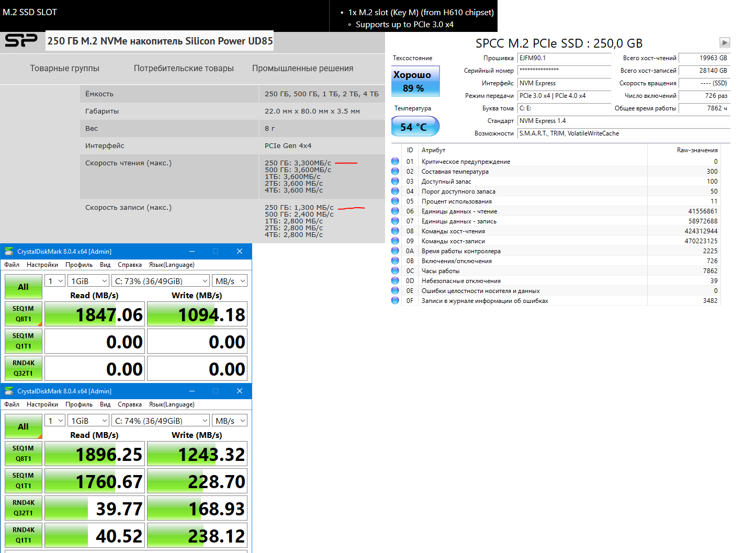Open the Файл menu in the C: 73% window
Viewport: 756px width, 553px height.
12,265
